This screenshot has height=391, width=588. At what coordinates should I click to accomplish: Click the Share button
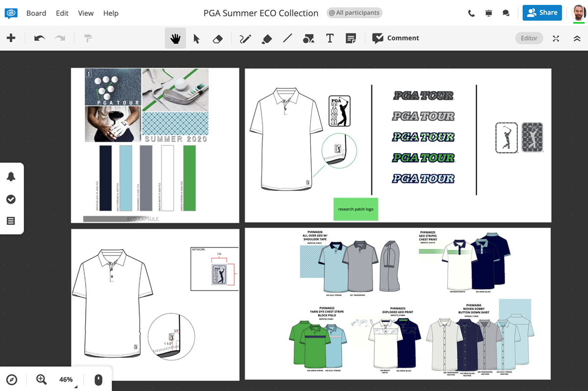(542, 13)
